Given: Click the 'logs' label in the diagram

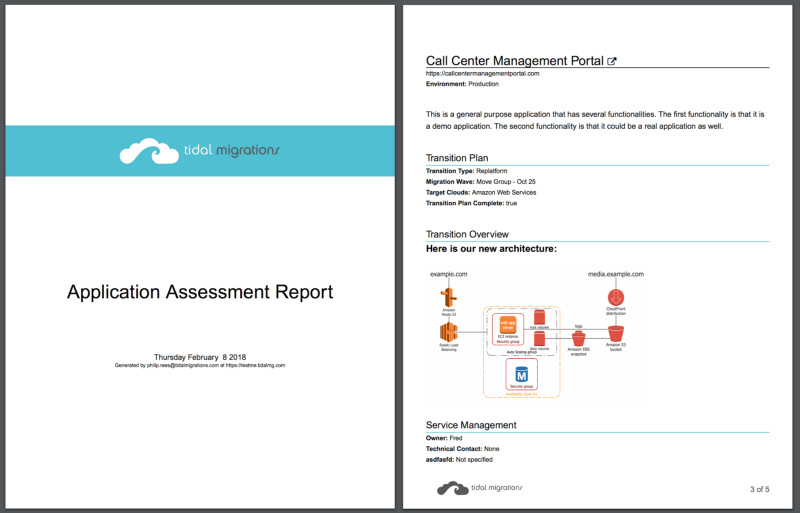Looking at the screenshot, I should click(x=579, y=326).
